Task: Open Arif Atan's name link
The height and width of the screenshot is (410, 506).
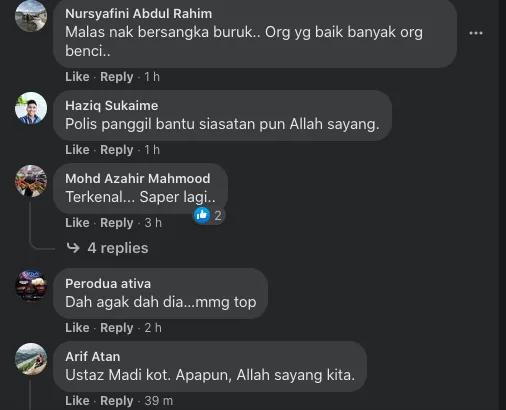Action: pos(93,357)
